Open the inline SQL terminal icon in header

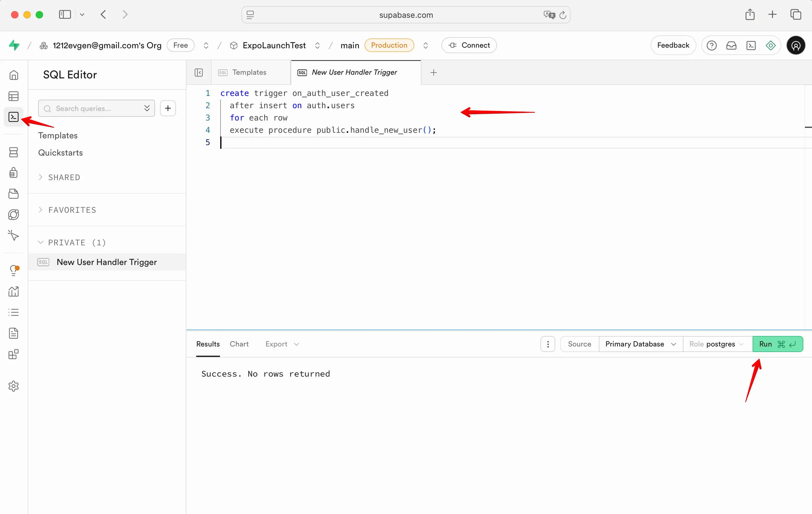(751, 45)
